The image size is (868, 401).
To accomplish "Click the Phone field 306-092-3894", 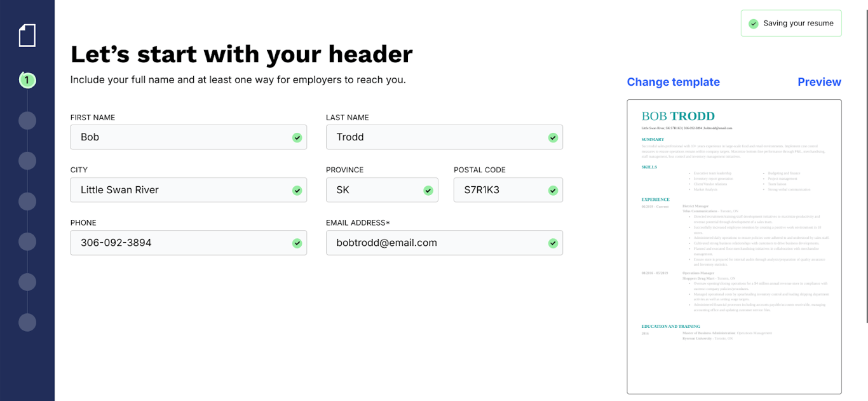I will point(188,243).
